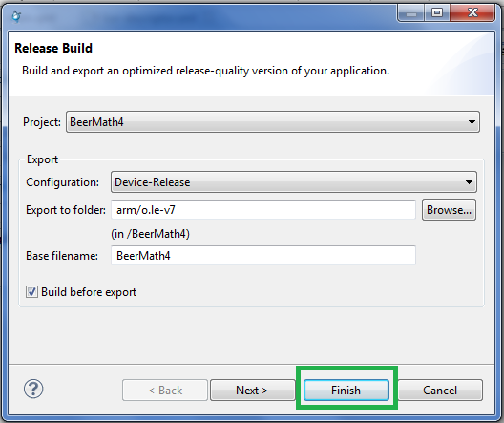The width and height of the screenshot is (504, 423).
Task: Click the greyed-out < Back button
Action: click(x=165, y=391)
